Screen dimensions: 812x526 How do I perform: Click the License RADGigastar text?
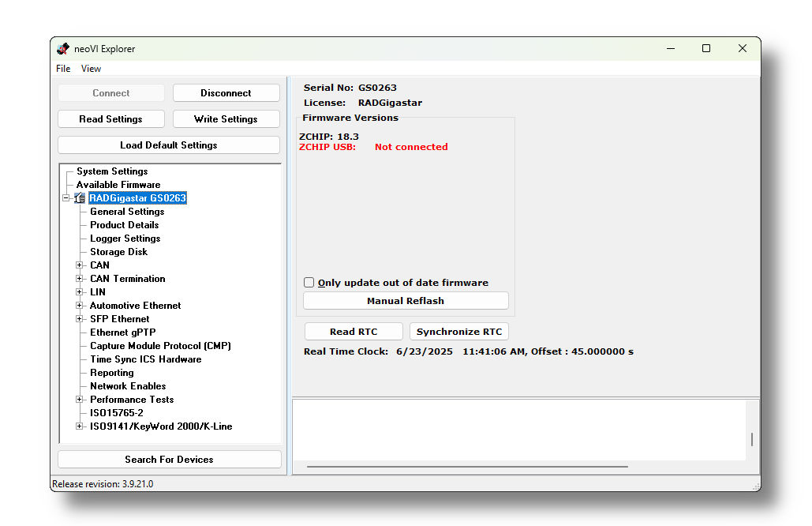click(x=362, y=103)
